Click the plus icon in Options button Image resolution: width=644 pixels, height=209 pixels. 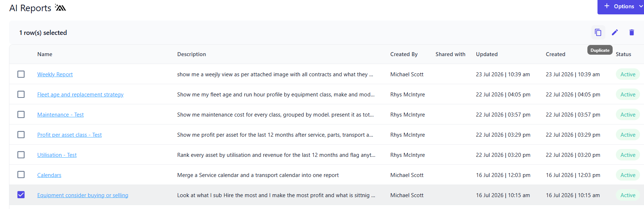tap(607, 6)
